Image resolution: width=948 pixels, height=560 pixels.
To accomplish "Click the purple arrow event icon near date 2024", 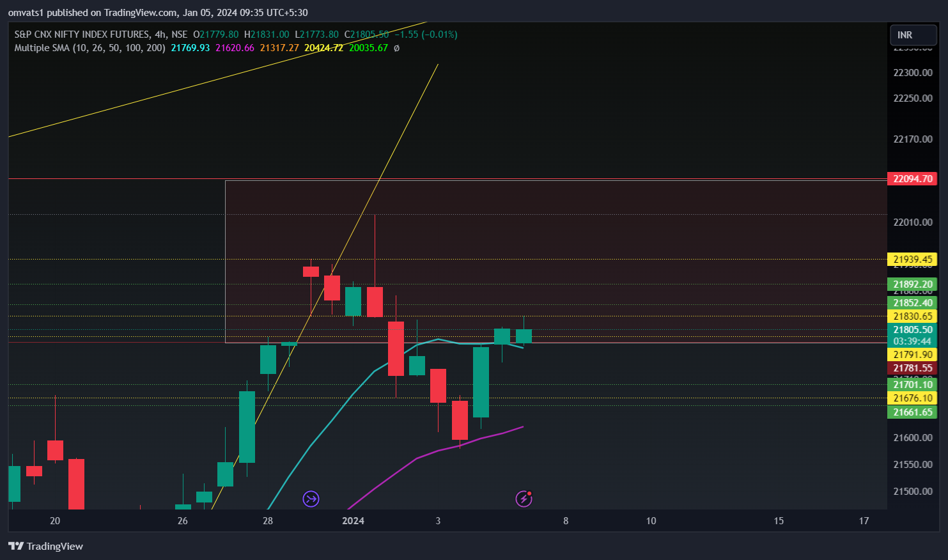I will [x=311, y=499].
